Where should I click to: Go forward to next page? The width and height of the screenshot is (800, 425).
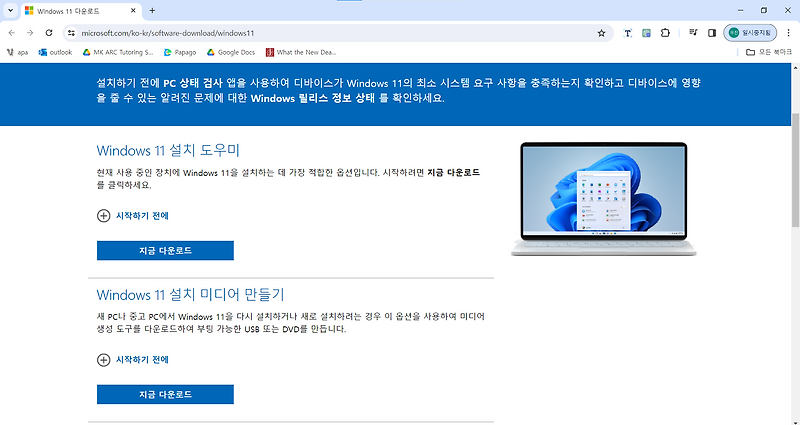(30, 33)
